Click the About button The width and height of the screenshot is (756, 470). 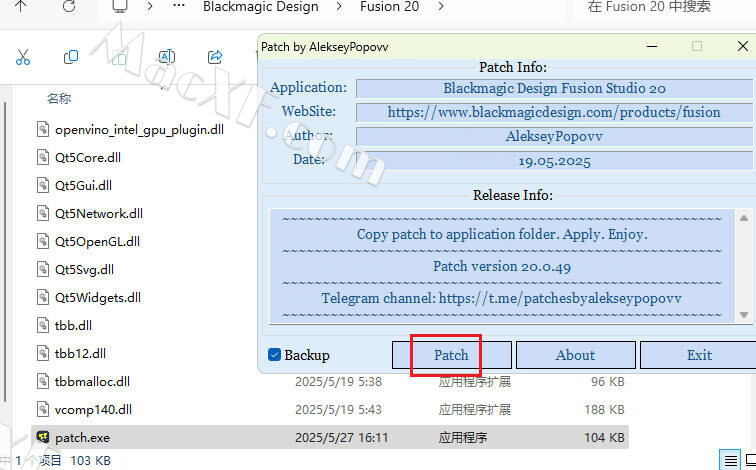576,355
